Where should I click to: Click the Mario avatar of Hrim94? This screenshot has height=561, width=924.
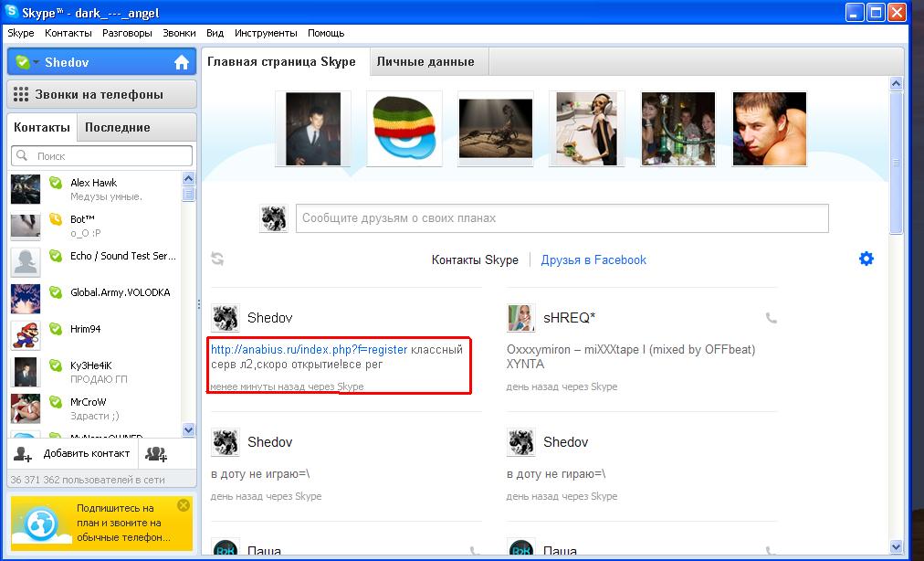click(26, 335)
